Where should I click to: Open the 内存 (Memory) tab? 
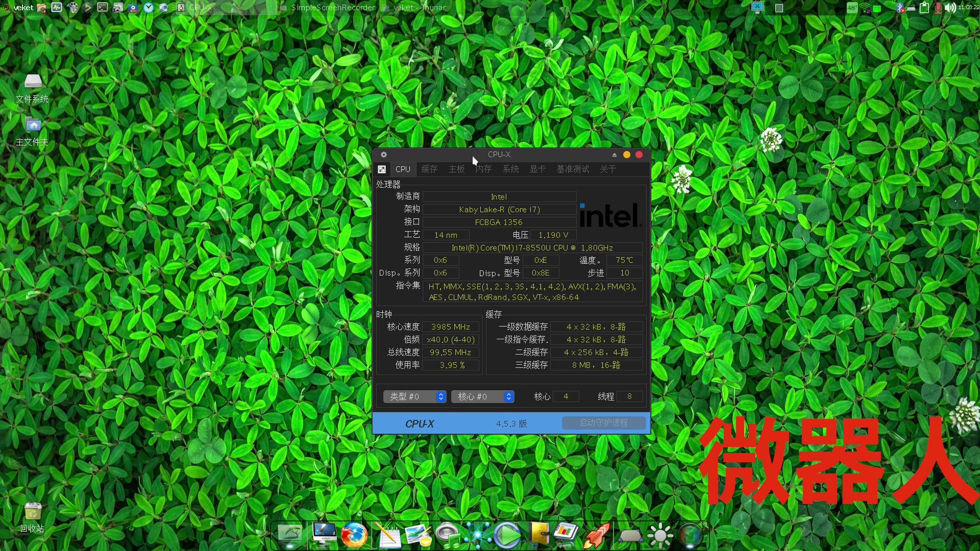[483, 169]
